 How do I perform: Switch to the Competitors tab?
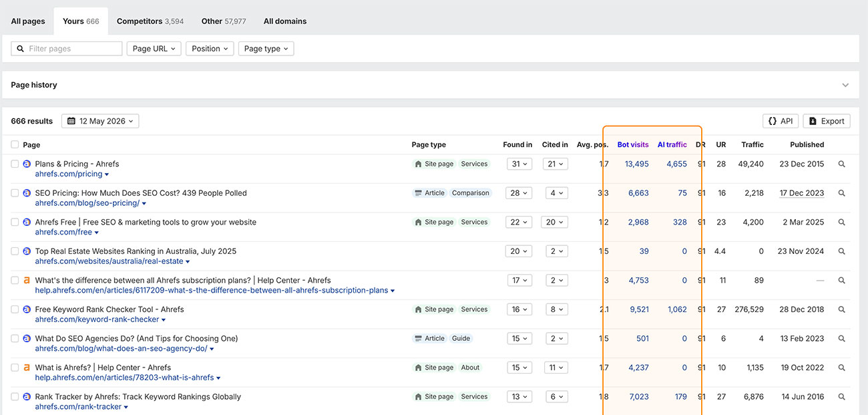[x=150, y=21]
